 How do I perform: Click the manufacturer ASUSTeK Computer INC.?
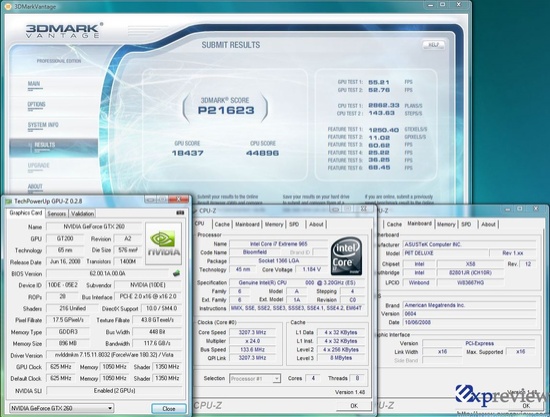pyautogui.click(x=469, y=244)
